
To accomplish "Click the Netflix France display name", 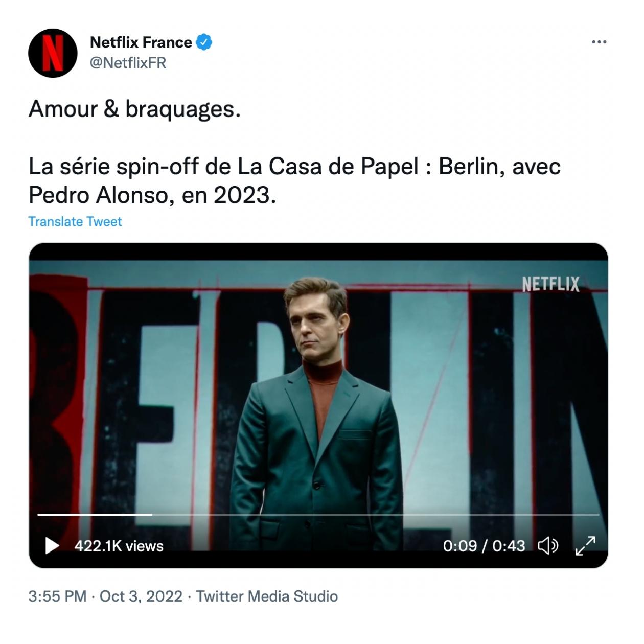I will (x=141, y=42).
